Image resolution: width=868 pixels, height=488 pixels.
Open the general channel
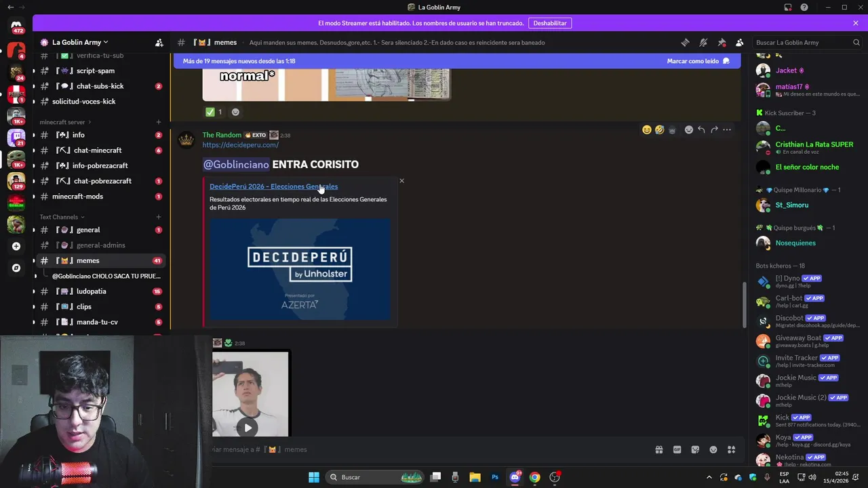[101, 230]
